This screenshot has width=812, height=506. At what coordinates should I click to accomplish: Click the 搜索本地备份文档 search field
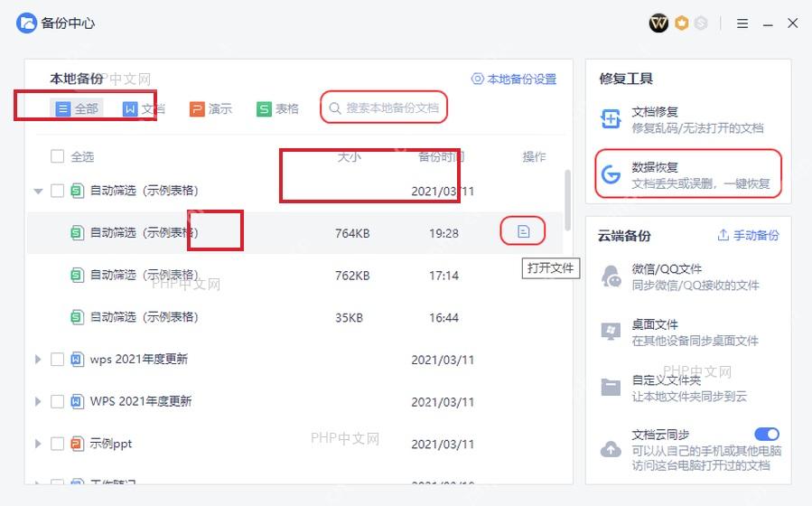click(x=384, y=108)
